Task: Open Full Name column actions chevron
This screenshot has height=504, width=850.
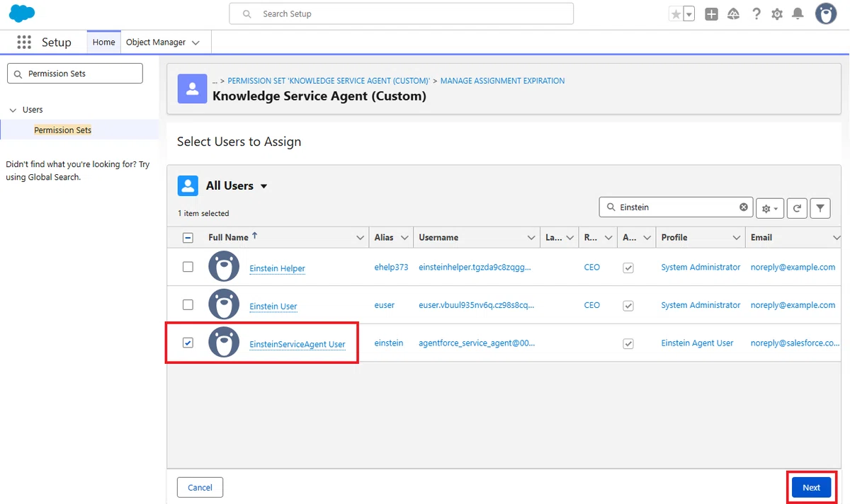Action: [x=360, y=238]
